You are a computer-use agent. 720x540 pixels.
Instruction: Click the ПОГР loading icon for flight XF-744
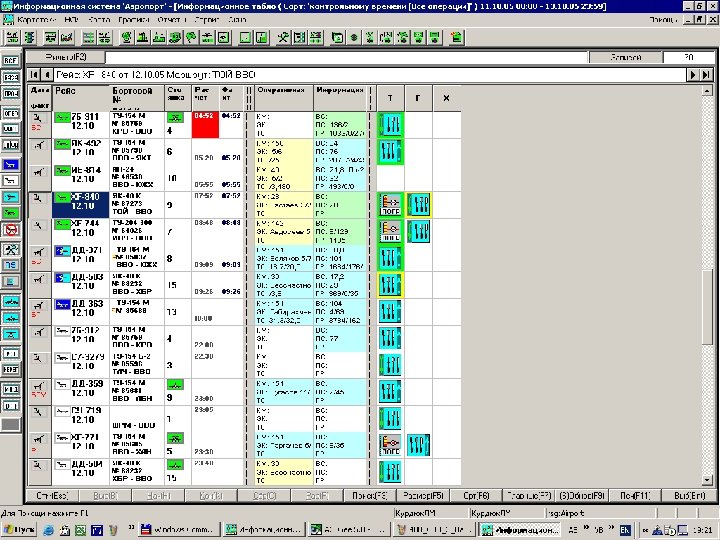(390, 231)
